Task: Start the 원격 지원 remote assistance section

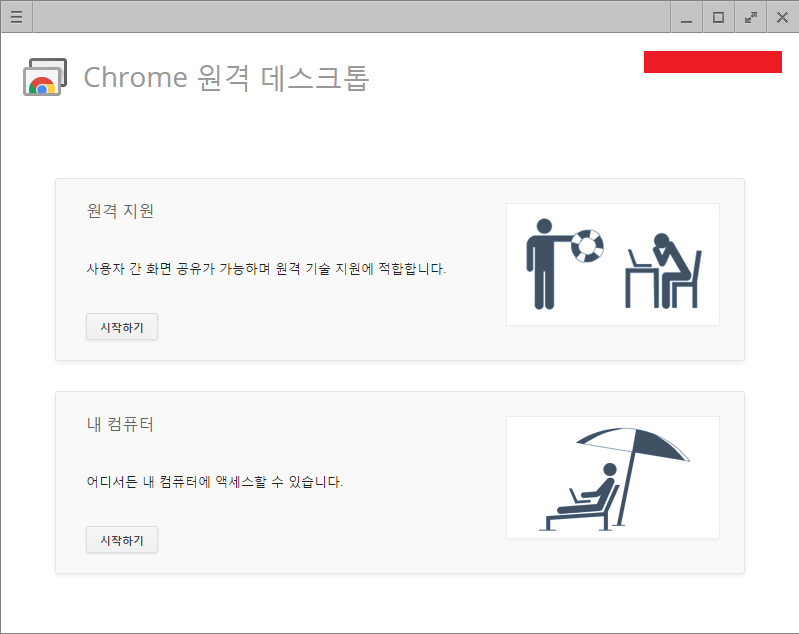Action: click(122, 327)
